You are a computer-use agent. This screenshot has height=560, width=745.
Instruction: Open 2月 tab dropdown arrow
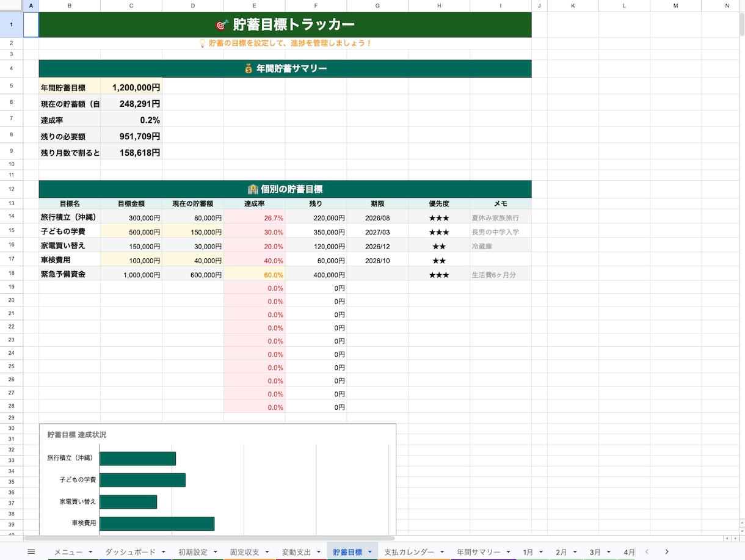pyautogui.click(x=575, y=552)
